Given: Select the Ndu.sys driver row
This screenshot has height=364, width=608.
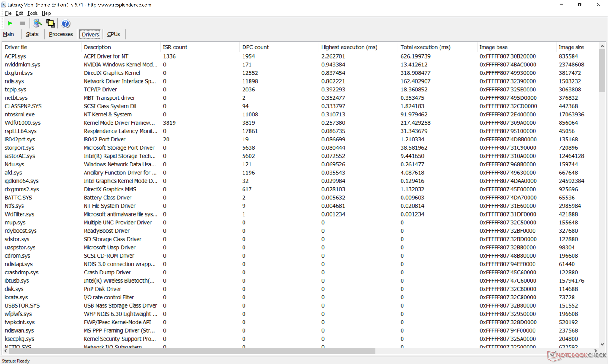Looking at the screenshot, I should click(300, 164).
